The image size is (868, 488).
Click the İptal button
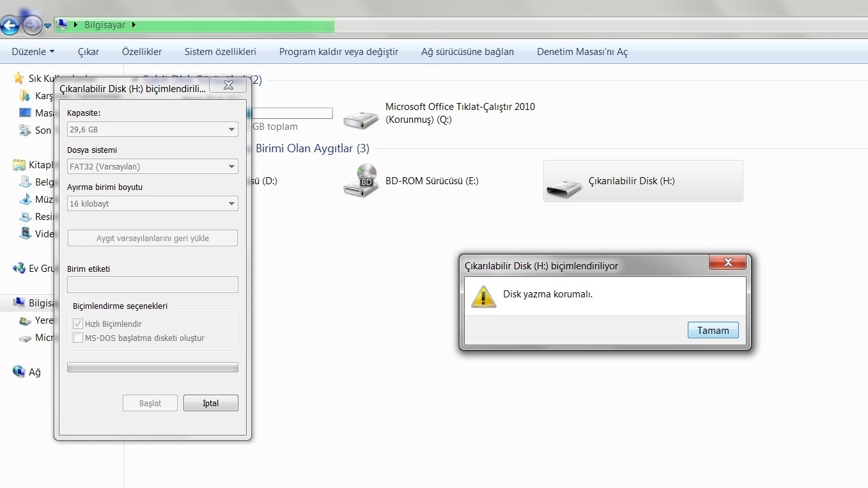(x=211, y=403)
